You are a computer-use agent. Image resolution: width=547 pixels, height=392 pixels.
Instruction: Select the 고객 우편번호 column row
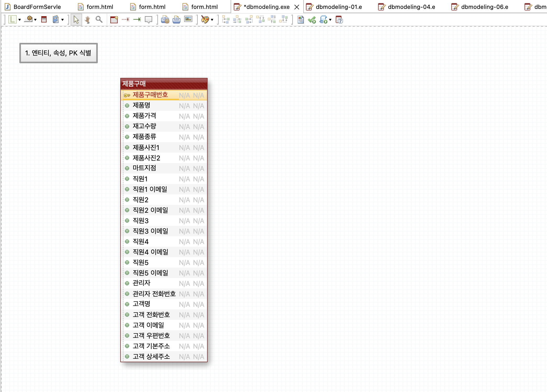pos(164,336)
